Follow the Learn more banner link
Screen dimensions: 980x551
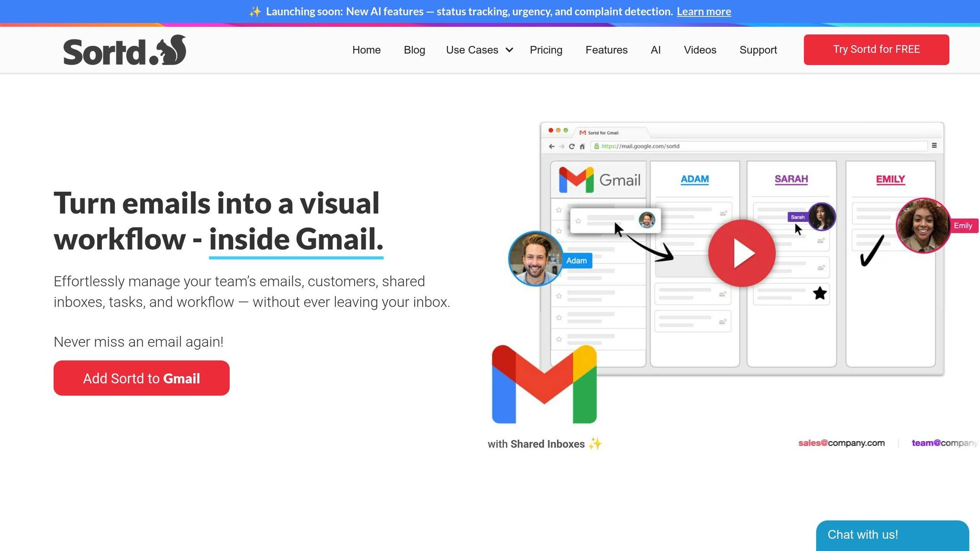[703, 11]
